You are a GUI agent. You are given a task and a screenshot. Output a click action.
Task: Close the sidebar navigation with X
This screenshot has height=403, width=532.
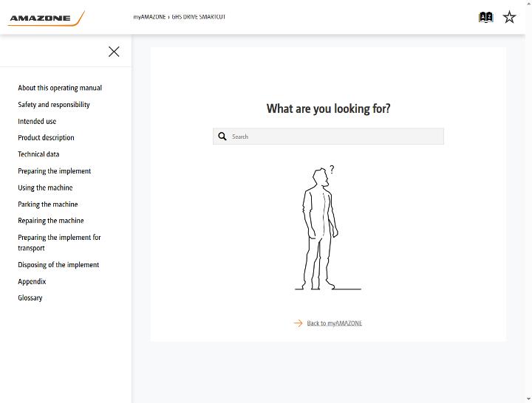tap(114, 52)
